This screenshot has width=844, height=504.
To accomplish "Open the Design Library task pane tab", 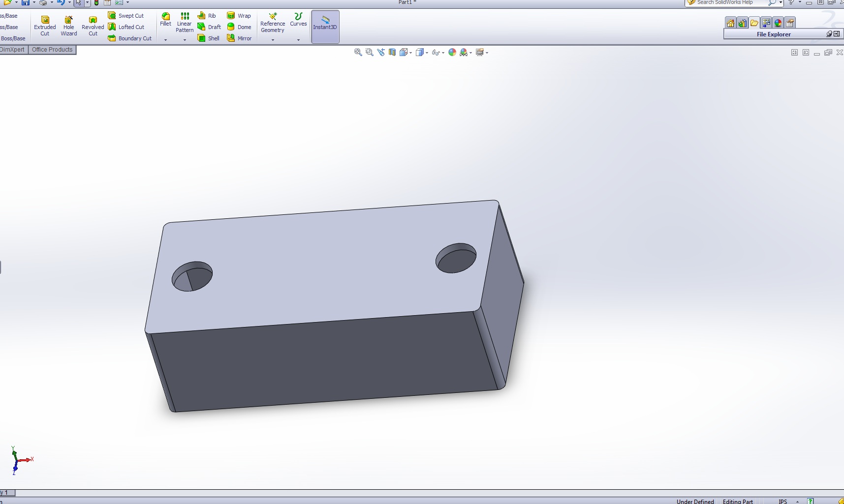I will coord(743,23).
